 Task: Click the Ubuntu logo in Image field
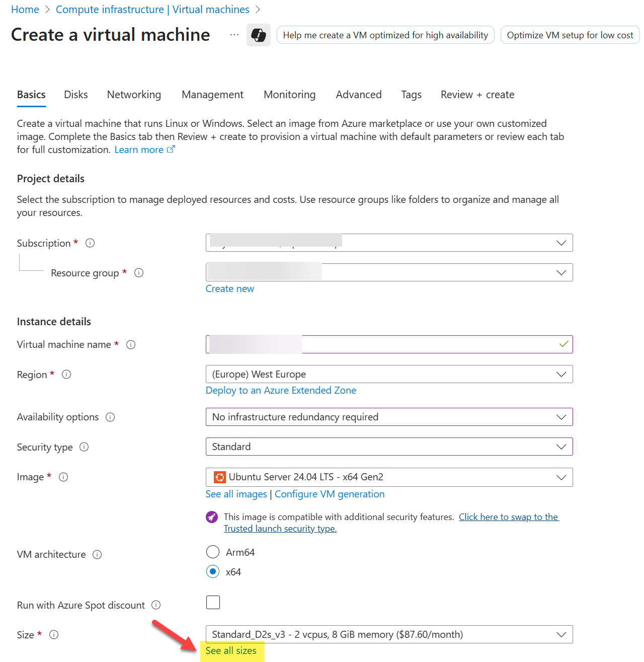pos(220,477)
